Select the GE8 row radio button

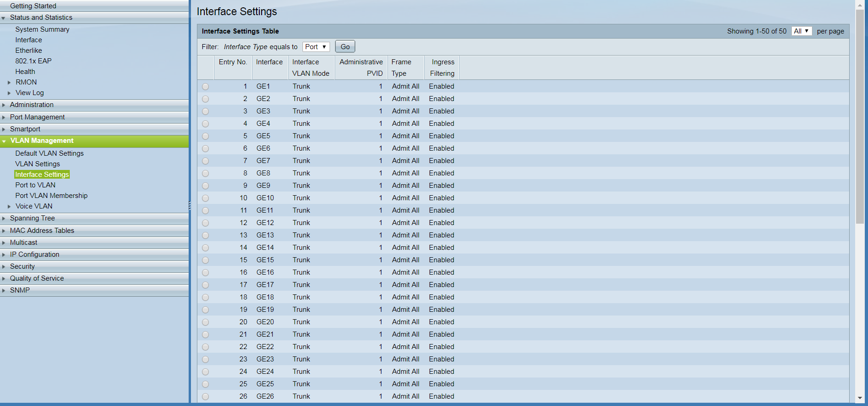pos(205,174)
